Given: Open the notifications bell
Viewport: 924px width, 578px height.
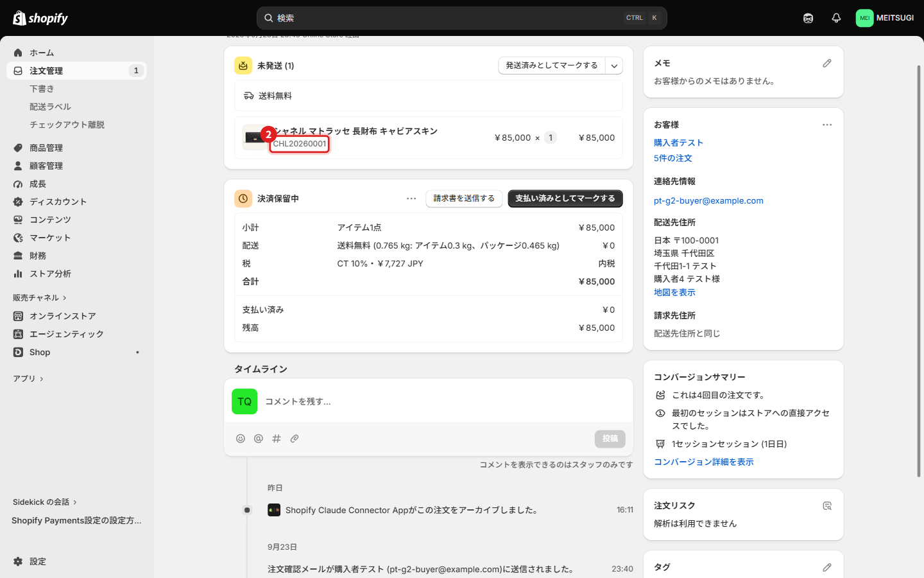Looking at the screenshot, I should 836,18.
